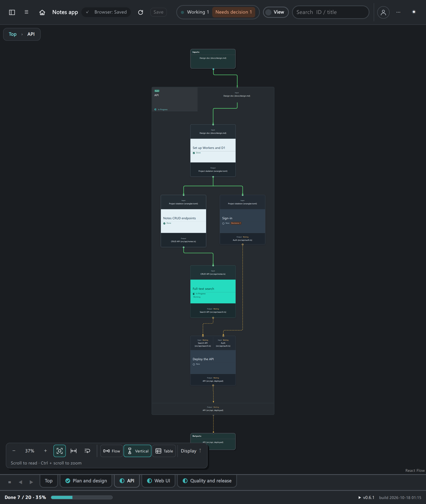Click the v0.6.1 version label

pos(368,497)
